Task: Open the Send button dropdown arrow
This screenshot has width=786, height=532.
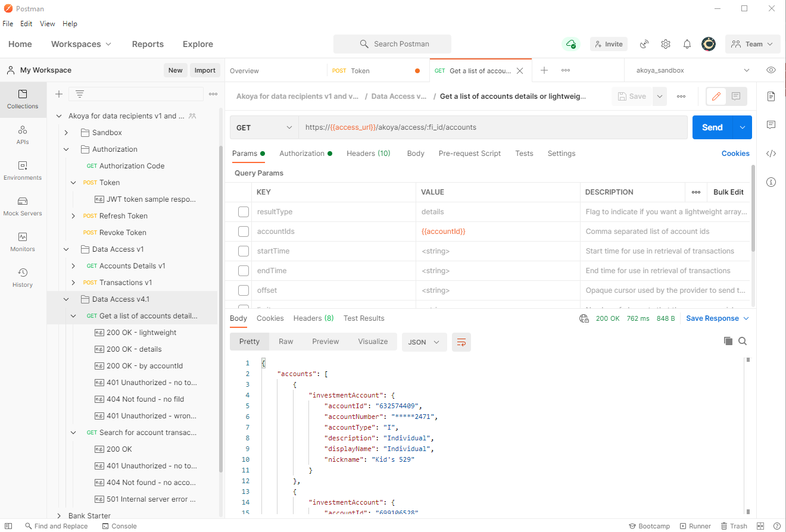Action: [742, 127]
